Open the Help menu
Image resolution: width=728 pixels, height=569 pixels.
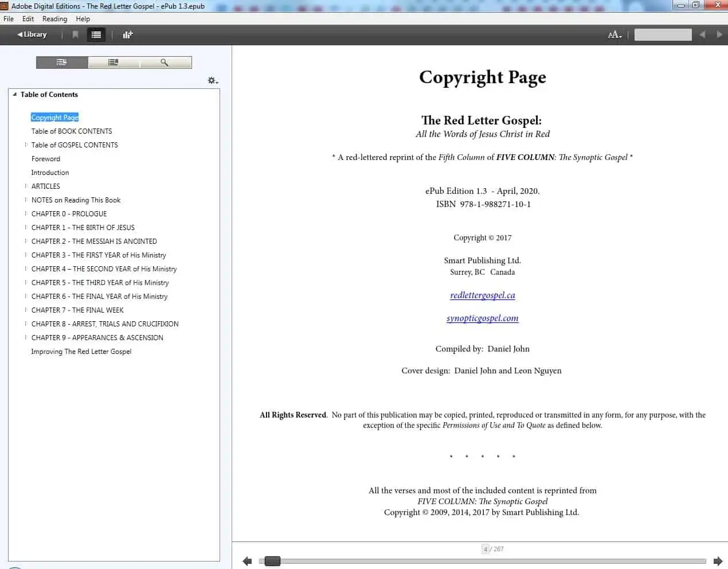click(x=83, y=19)
